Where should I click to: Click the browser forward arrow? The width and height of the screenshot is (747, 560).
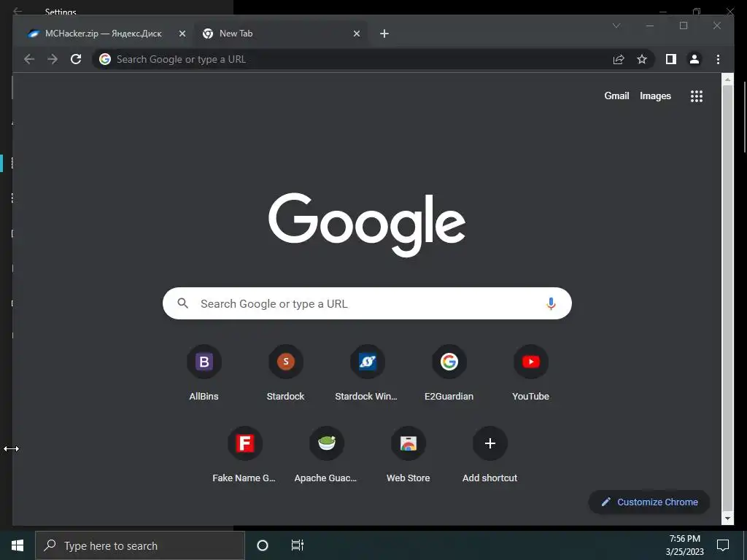[x=53, y=59]
